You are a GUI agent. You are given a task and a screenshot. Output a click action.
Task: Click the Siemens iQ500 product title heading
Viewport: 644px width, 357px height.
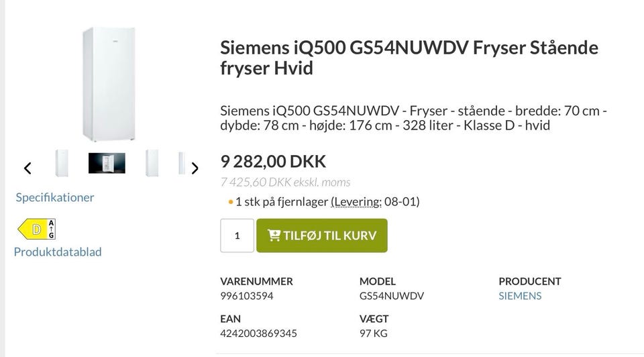[409, 58]
